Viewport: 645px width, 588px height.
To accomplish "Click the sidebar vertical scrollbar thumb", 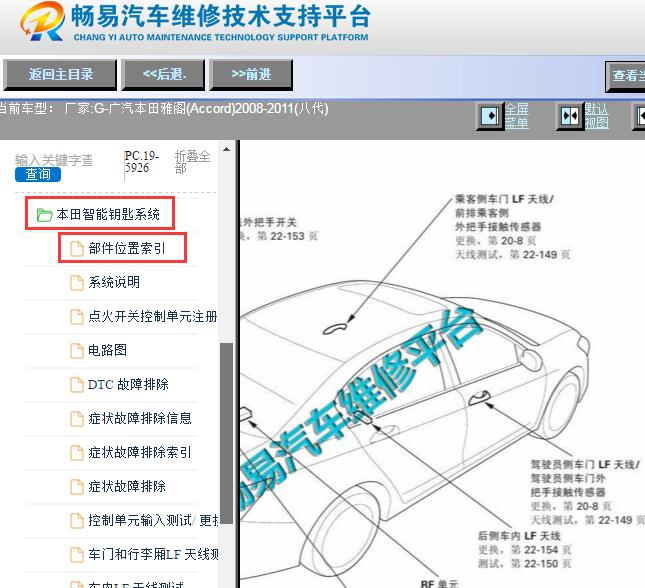I will [x=226, y=433].
